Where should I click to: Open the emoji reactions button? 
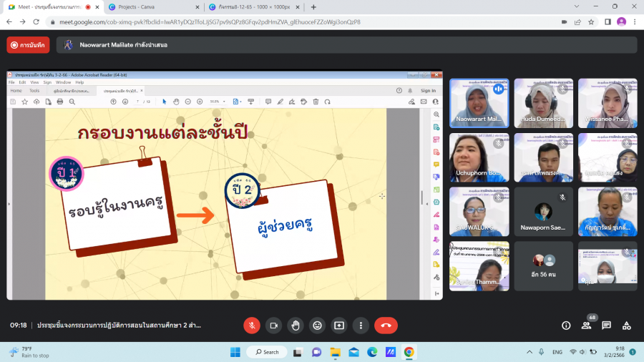pos(317,326)
